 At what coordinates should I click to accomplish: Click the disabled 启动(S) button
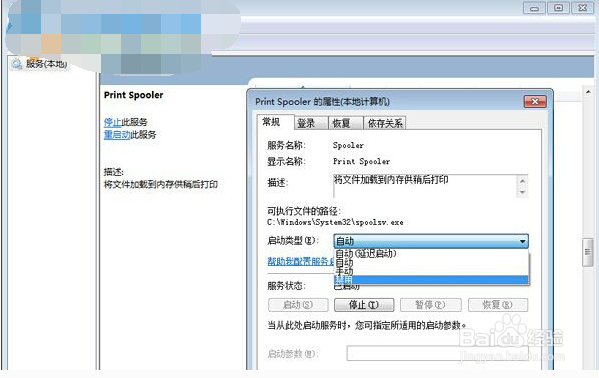tap(298, 305)
